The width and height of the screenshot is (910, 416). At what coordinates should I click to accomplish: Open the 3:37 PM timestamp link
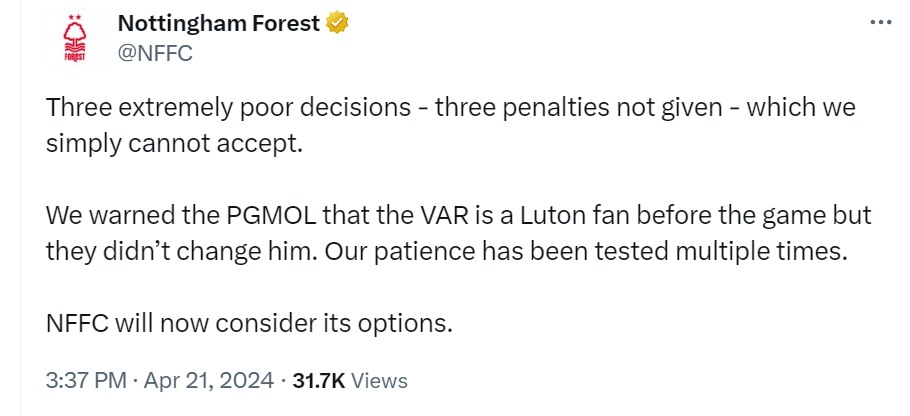(85, 380)
